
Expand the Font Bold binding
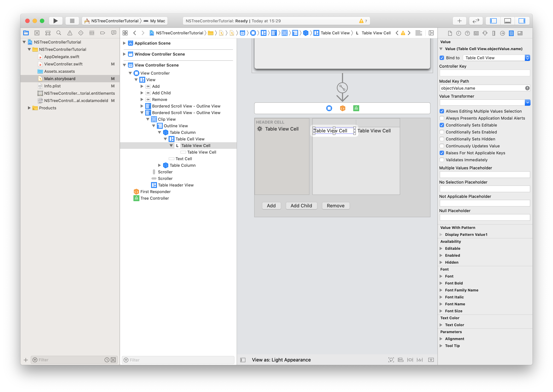click(x=441, y=283)
